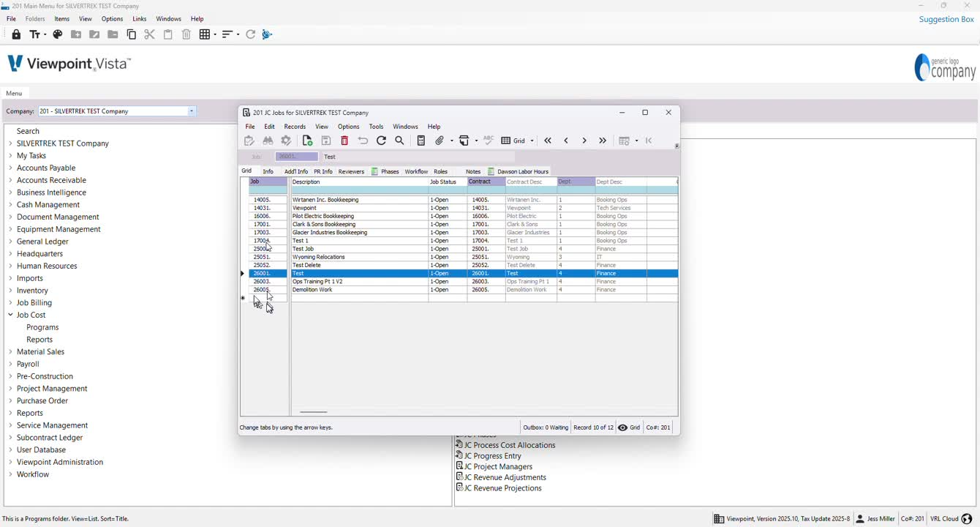980x527 pixels.
Task: Click the Suggestion Box link
Action: click(x=946, y=19)
